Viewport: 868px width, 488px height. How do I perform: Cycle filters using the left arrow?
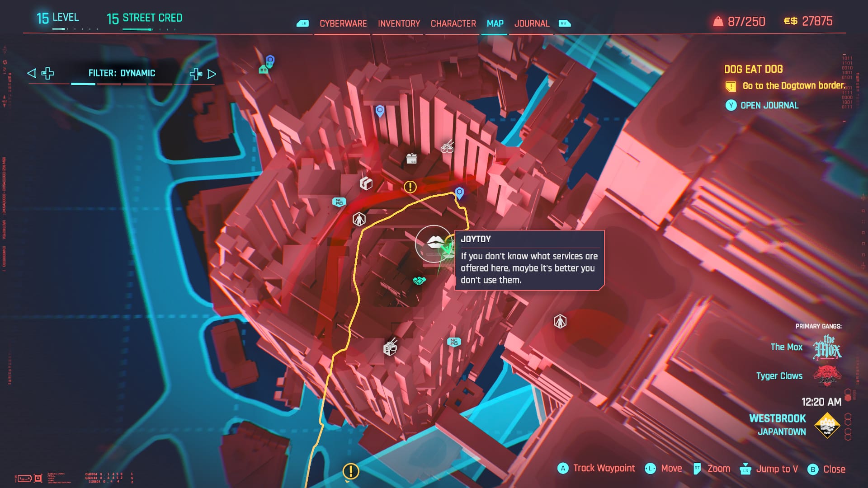pos(31,73)
